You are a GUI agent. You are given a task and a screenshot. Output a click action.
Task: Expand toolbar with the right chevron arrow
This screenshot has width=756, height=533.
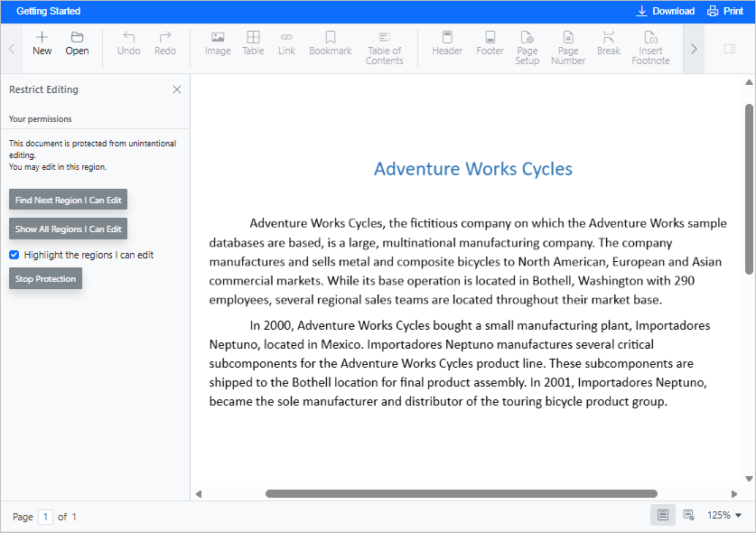pyautogui.click(x=694, y=49)
